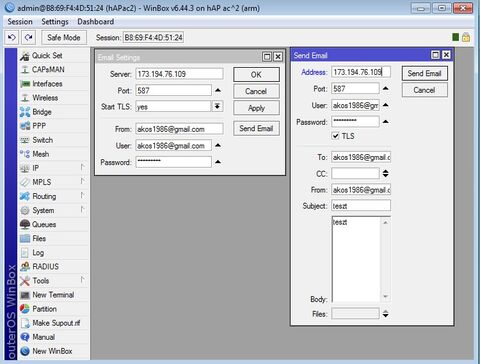Open the MPLS sidebar icon
This screenshot has width=480, height=364.
(x=25, y=182)
